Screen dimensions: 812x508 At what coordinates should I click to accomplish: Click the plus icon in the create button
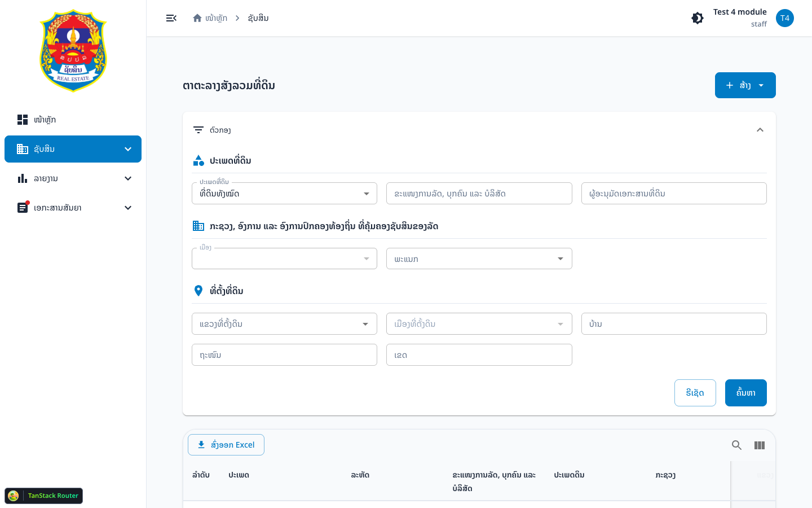point(730,85)
